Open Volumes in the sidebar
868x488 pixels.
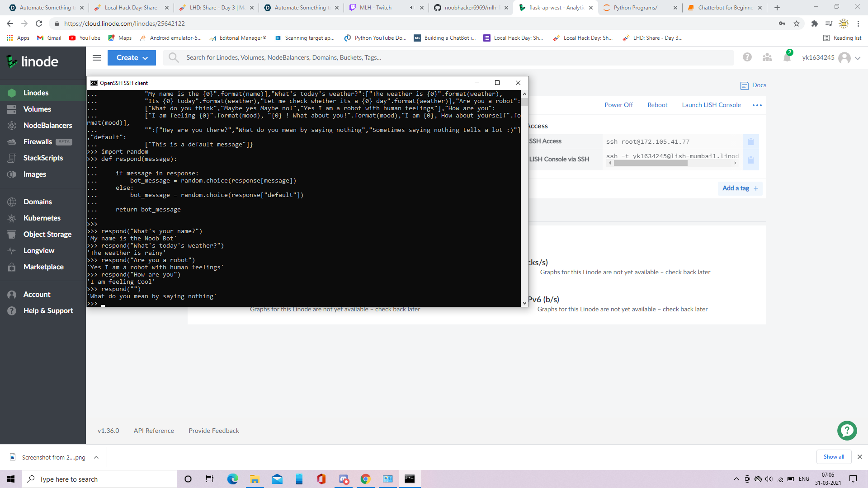tap(37, 109)
